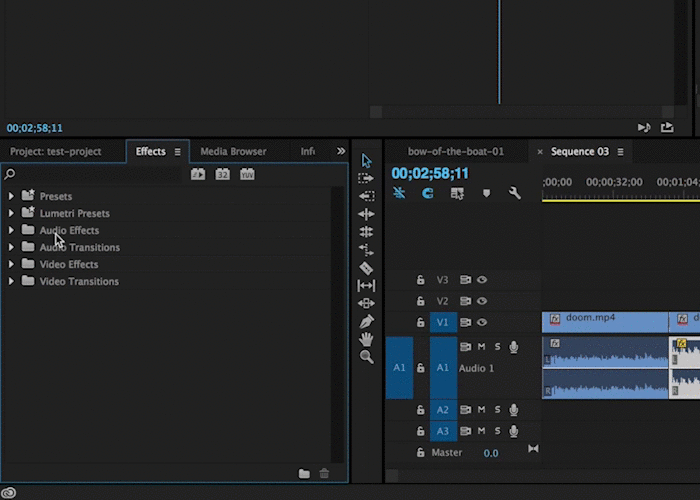Select the Sequence 03 tab
Viewport: 700px width, 500px height.
pos(579,151)
